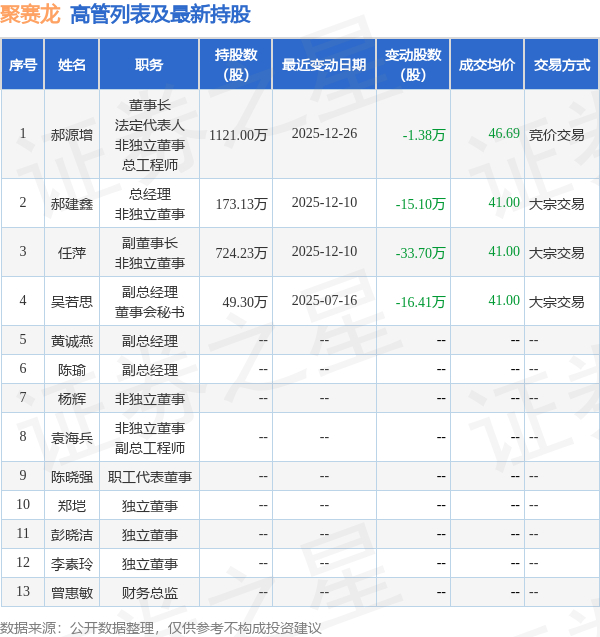Click the 持股数(股) column header
The image size is (600, 637).
click(x=236, y=64)
